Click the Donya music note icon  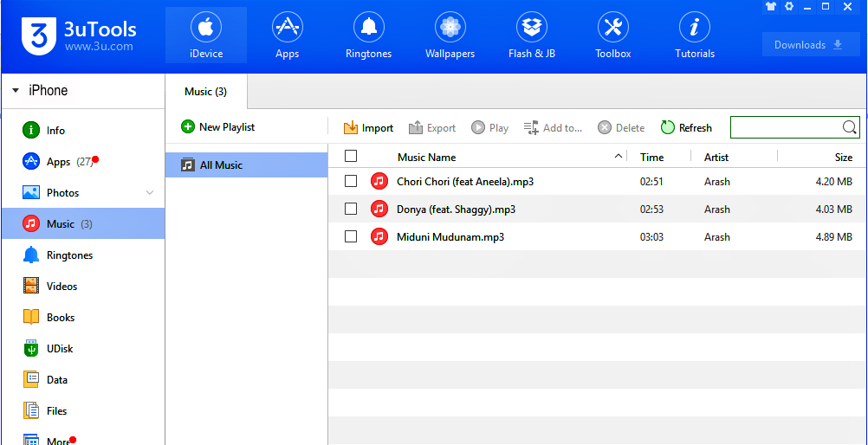point(379,209)
